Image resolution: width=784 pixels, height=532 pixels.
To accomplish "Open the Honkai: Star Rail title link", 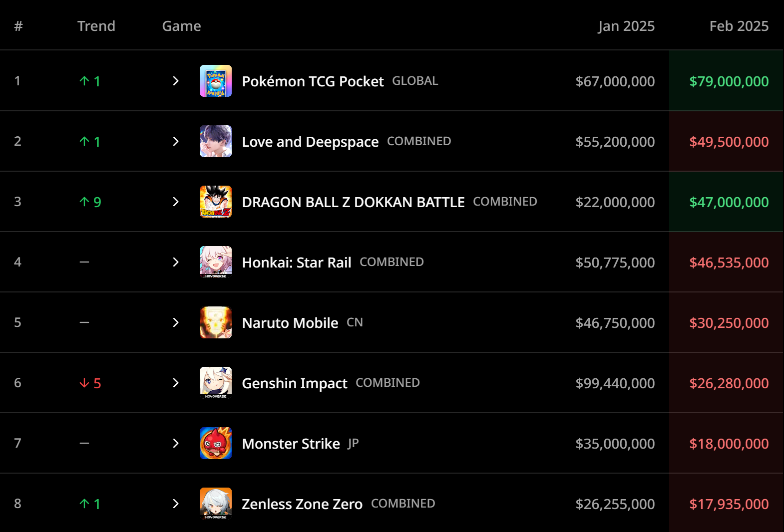I will pos(297,263).
